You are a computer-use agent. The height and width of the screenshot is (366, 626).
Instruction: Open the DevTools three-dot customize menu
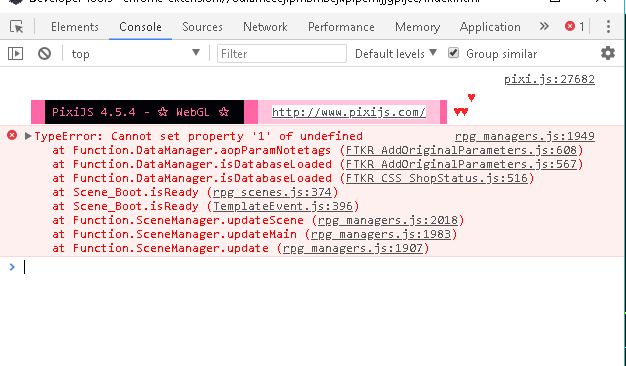[608, 27]
